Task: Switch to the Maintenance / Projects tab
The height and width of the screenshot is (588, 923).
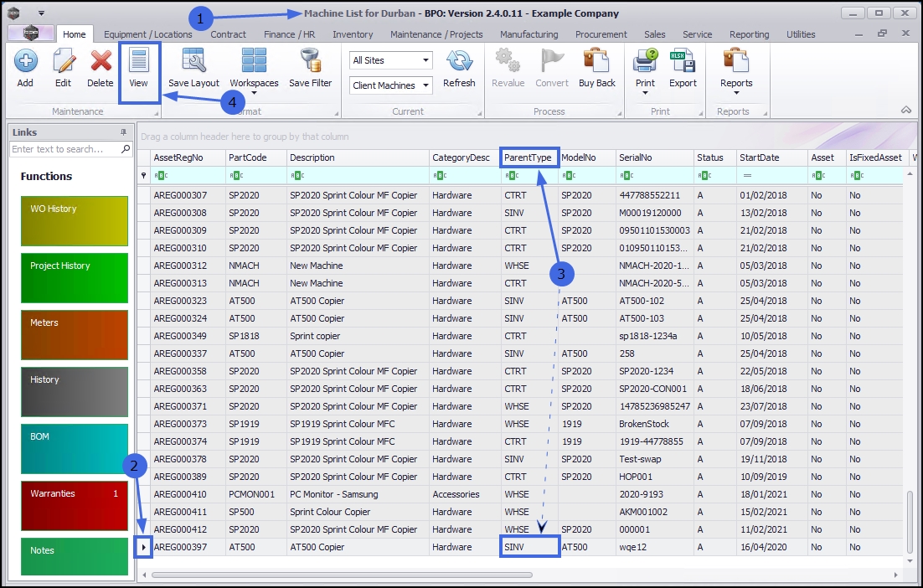Action: click(x=436, y=34)
